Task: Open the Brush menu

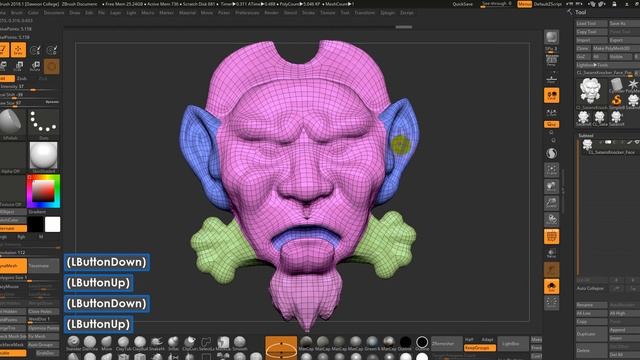Action: 17,13
